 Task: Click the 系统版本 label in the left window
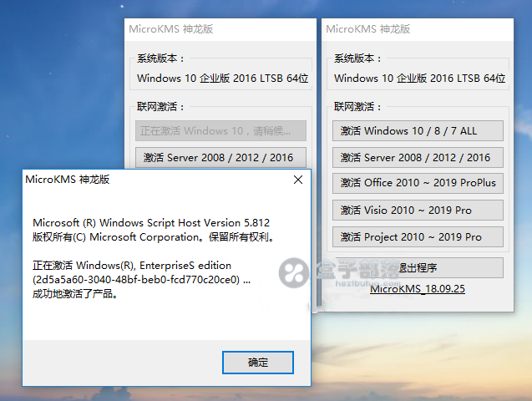[x=160, y=58]
